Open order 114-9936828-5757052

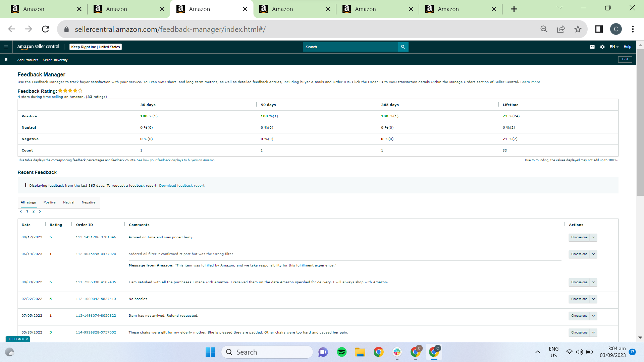tap(96, 333)
